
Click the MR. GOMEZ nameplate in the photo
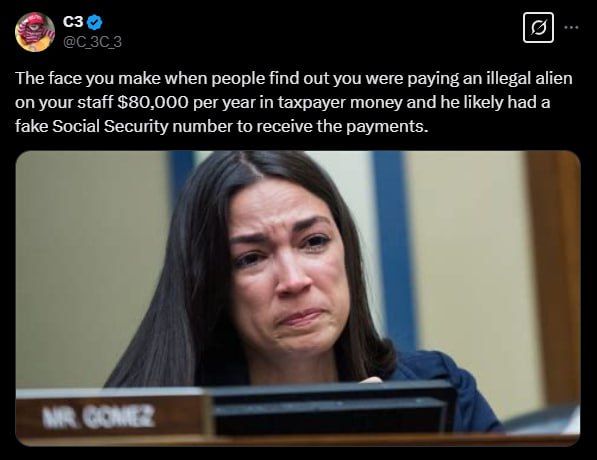pyautogui.click(x=112, y=415)
